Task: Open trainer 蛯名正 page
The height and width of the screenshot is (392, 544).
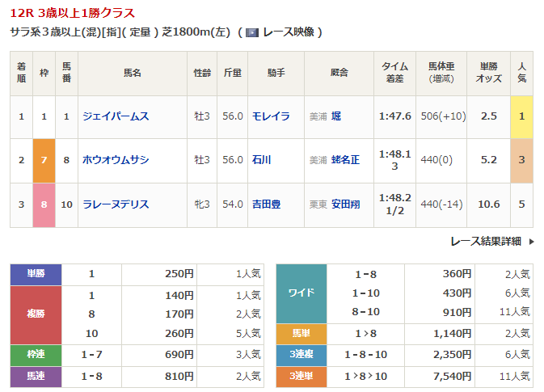Action: [x=345, y=160]
